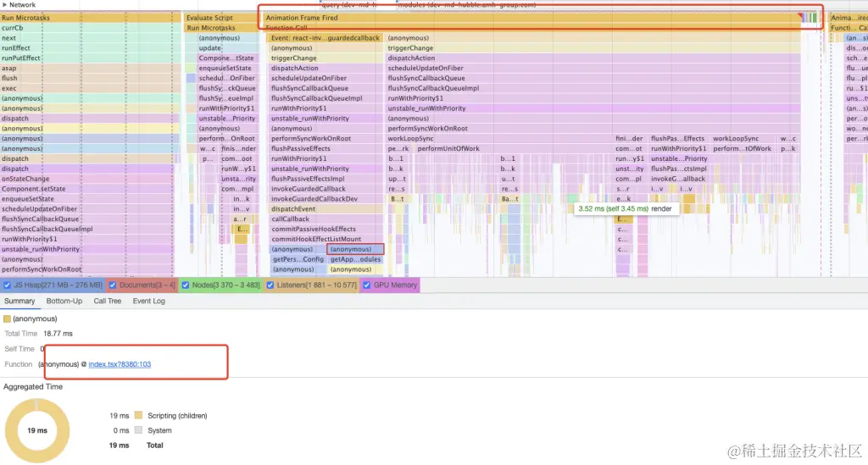
Task: Select the Component.setState entry
Action: coord(87,189)
